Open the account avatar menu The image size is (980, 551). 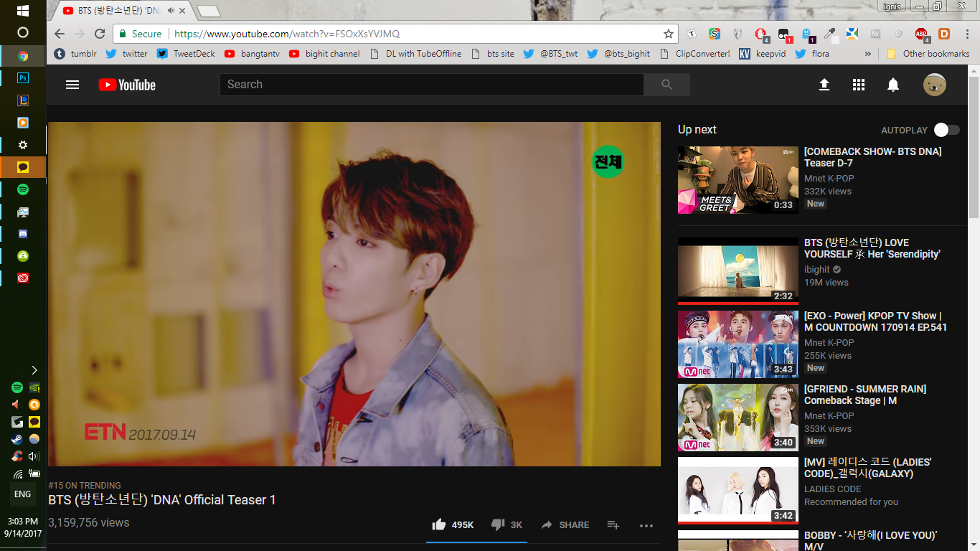tap(934, 85)
